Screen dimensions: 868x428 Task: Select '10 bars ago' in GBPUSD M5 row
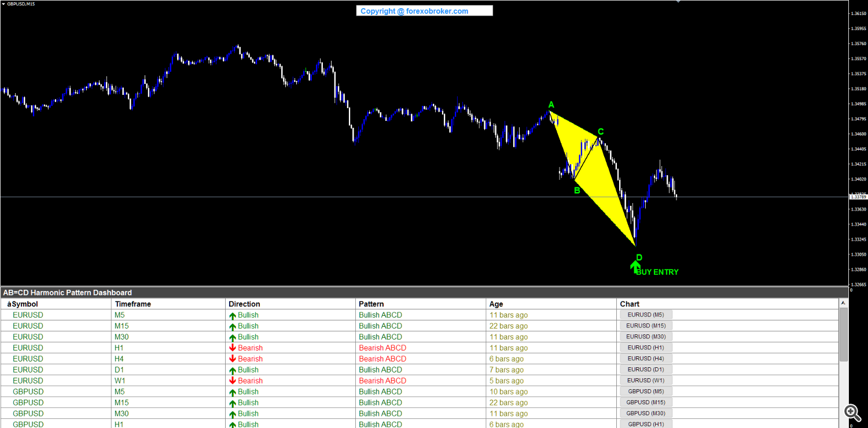509,392
